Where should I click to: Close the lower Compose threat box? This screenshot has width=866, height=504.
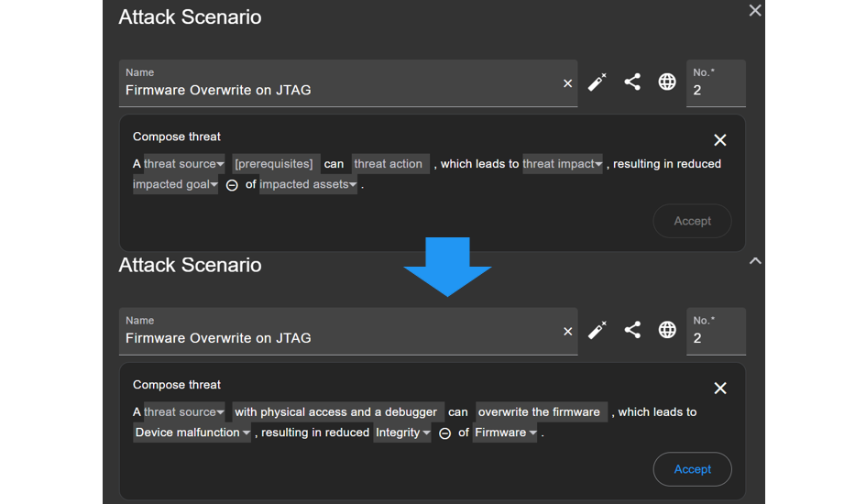[720, 389]
